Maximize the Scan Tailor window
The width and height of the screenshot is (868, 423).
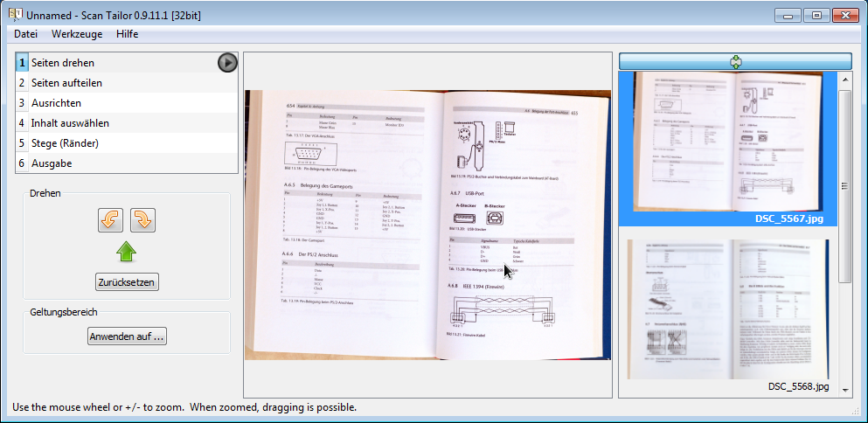pyautogui.click(x=816, y=16)
